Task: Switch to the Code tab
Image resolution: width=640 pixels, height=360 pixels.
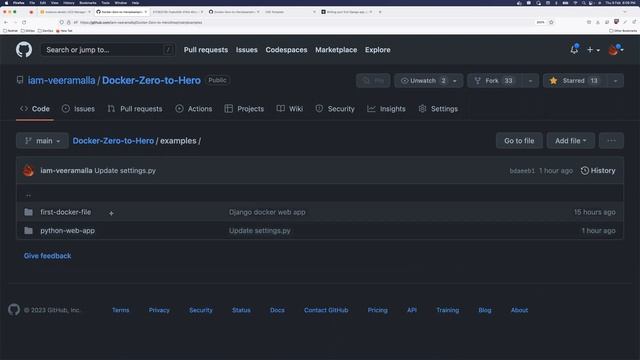Action: 35,109
